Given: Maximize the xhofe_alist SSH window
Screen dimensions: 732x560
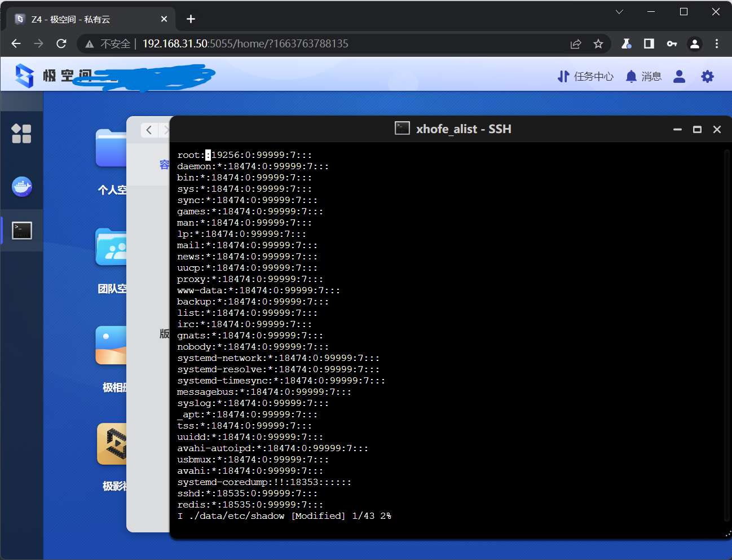Looking at the screenshot, I should 697,130.
